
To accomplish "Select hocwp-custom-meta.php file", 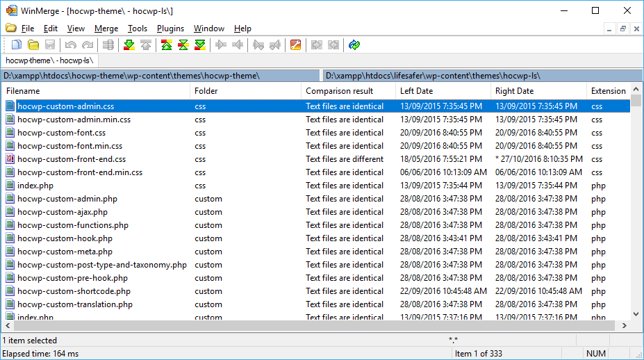I will click(x=65, y=252).
